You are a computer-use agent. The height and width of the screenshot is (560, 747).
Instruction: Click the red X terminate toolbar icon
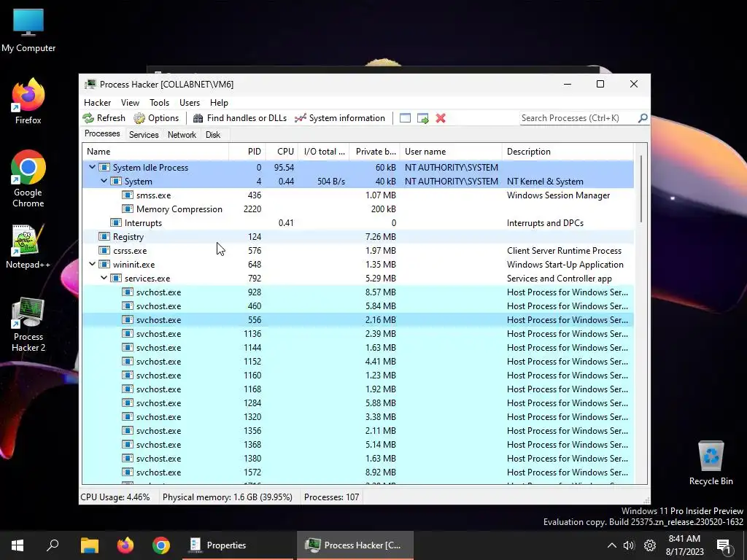pos(441,118)
